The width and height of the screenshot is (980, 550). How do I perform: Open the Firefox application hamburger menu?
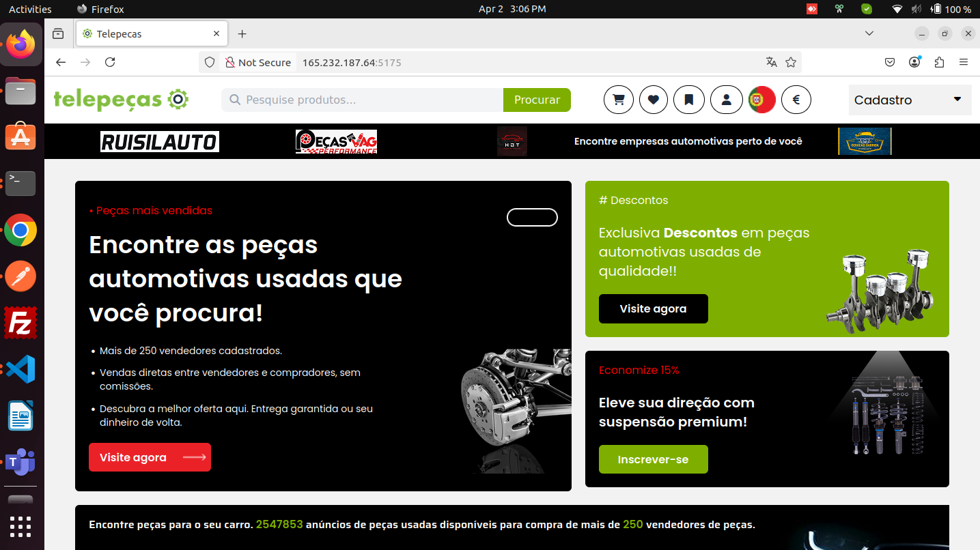(964, 62)
